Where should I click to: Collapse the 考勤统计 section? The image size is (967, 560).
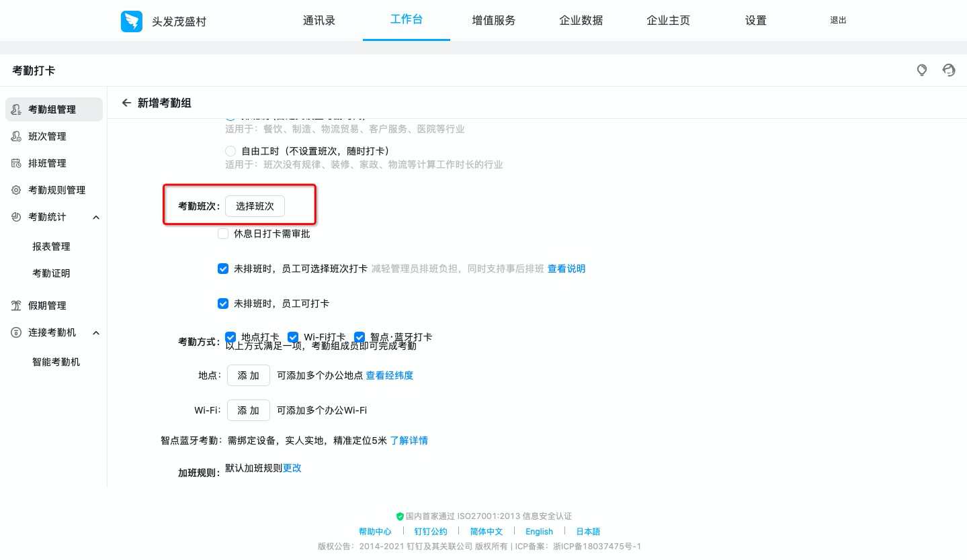coord(95,217)
